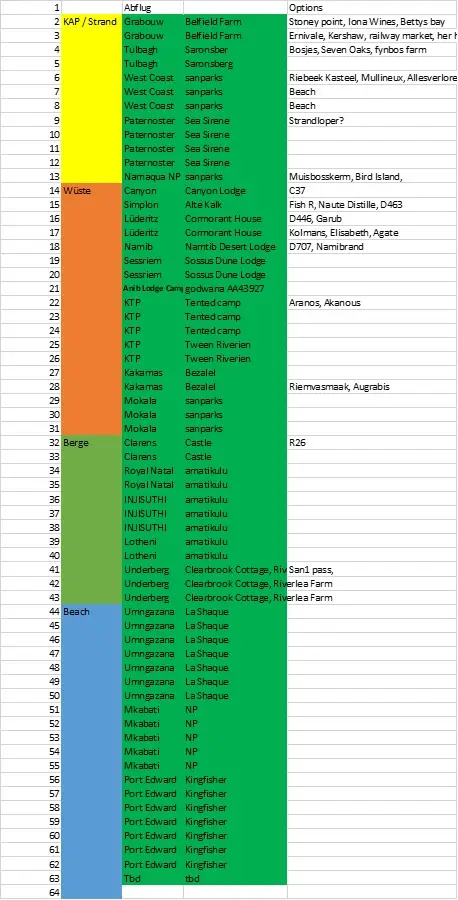Click the Options header cell

(372, 7)
